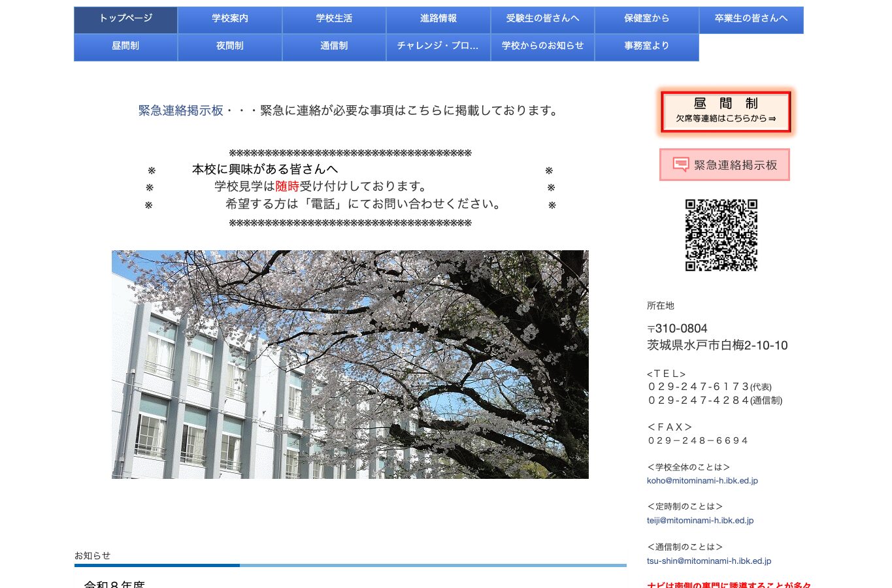This screenshot has width=892, height=588.
Task: Open the 受験生の皆さんへ menu item
Action: 542,20
